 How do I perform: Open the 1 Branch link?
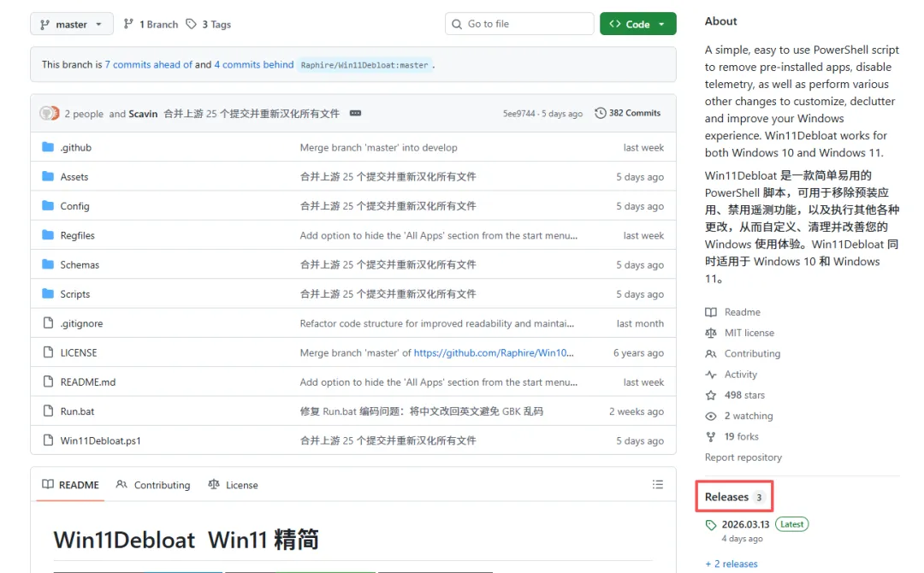158,24
